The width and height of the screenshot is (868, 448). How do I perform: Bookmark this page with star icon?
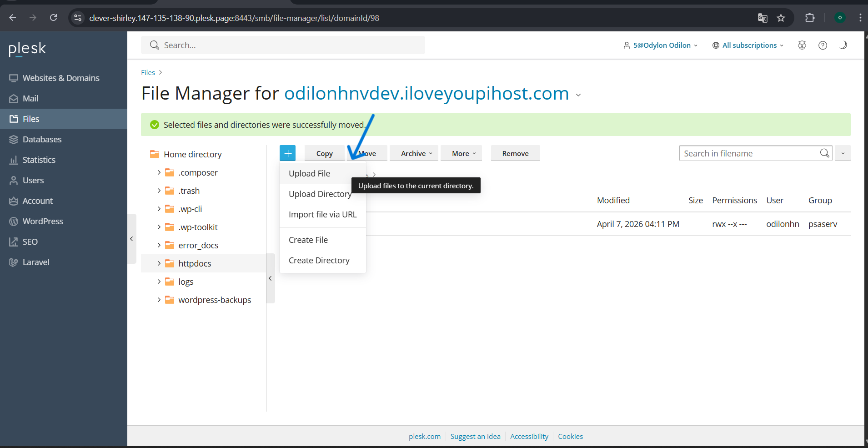[781, 18]
